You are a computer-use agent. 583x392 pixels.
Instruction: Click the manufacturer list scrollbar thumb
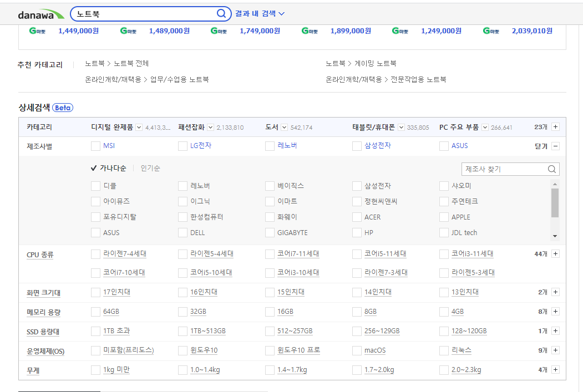(x=555, y=203)
